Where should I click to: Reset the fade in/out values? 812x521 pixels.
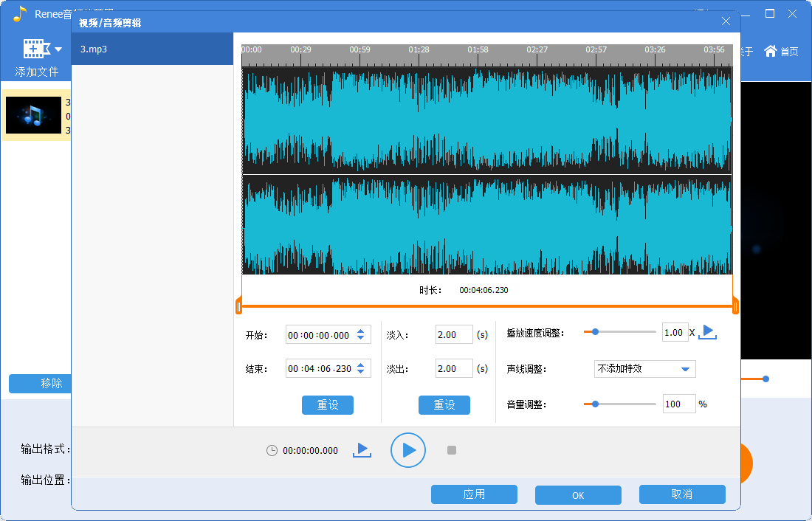[444, 405]
